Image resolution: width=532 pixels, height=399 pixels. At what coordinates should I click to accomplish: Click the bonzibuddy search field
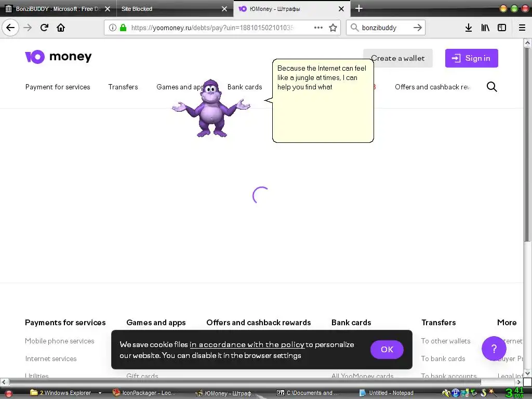tap(385, 28)
